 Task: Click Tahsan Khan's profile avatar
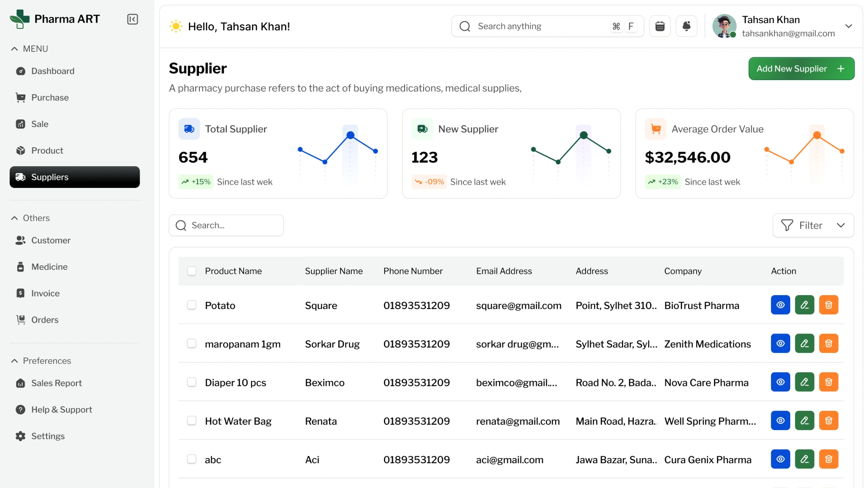[724, 26]
